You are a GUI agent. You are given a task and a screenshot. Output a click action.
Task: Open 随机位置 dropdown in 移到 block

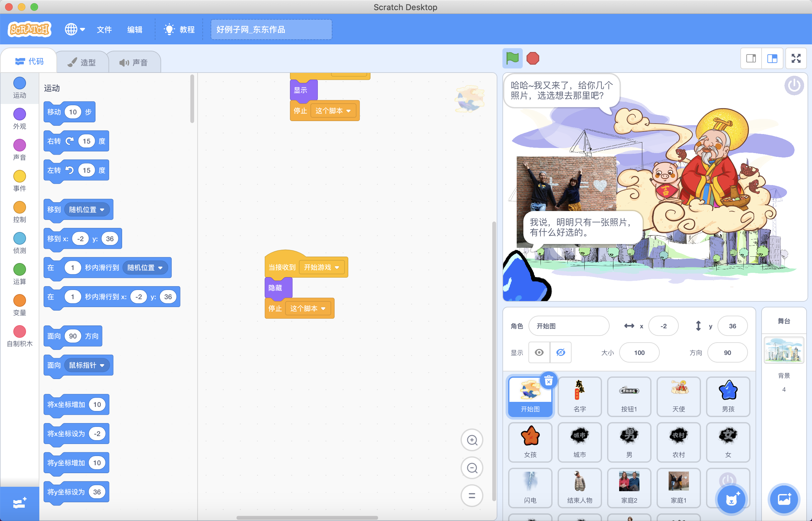pos(87,210)
